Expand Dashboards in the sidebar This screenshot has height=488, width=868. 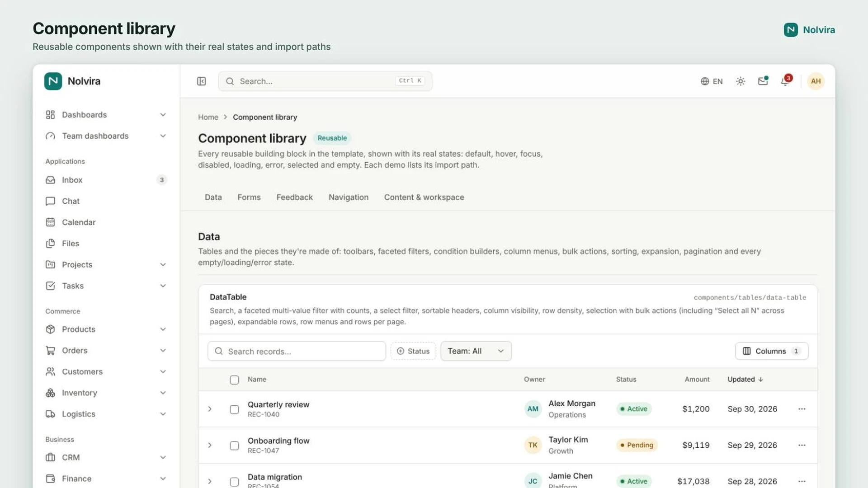106,115
